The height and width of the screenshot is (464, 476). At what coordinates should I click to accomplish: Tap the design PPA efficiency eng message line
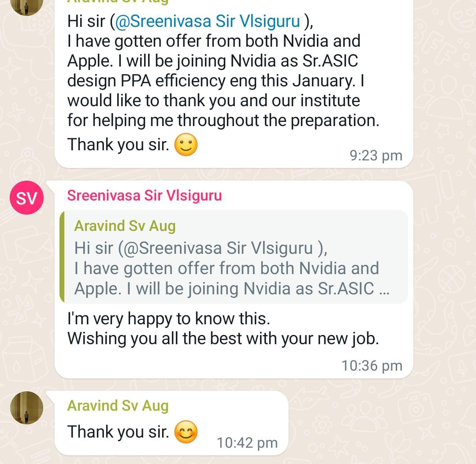216,81
